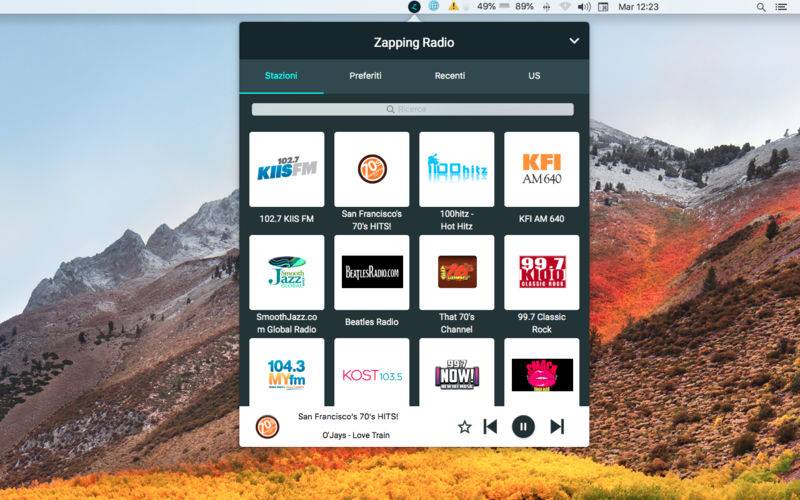Tune to KFI AM 640 station
Viewport: 800px width, 500px height.
(x=541, y=169)
